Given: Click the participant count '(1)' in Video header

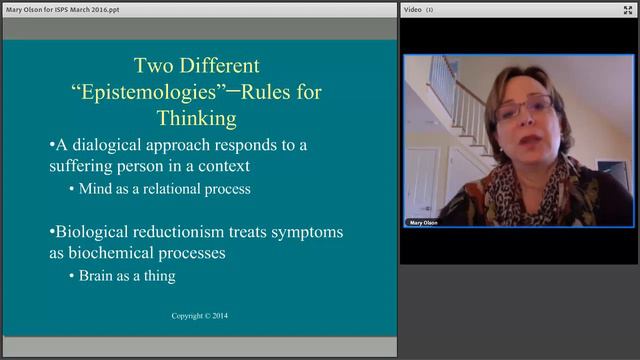Looking at the screenshot, I should tap(429, 10).
